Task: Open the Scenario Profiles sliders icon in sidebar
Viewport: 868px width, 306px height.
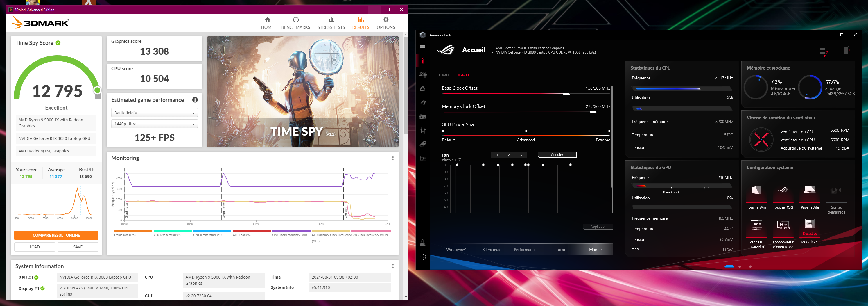Action: 423,131
